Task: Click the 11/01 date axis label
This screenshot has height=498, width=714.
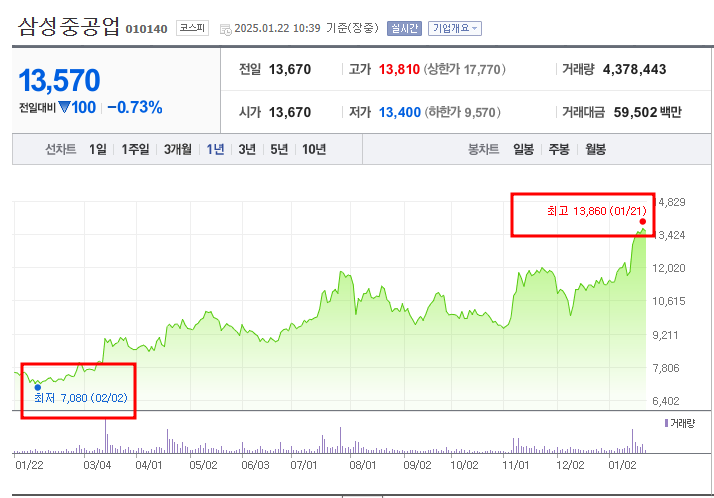Action: 515,465
